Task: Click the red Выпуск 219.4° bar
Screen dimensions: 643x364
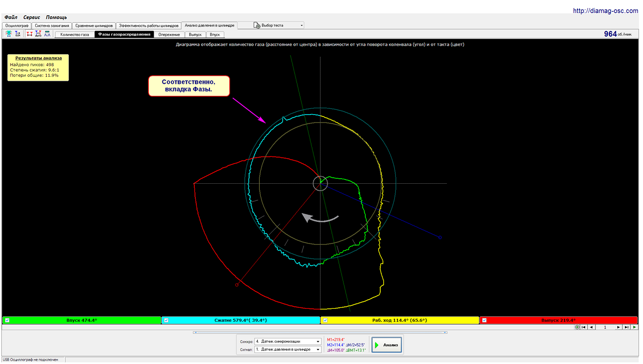Action: (559, 320)
